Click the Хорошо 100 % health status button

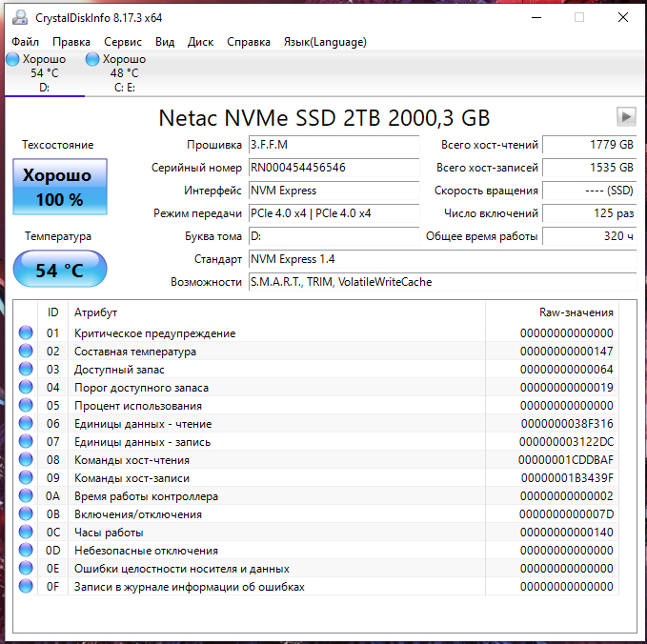tap(57, 188)
